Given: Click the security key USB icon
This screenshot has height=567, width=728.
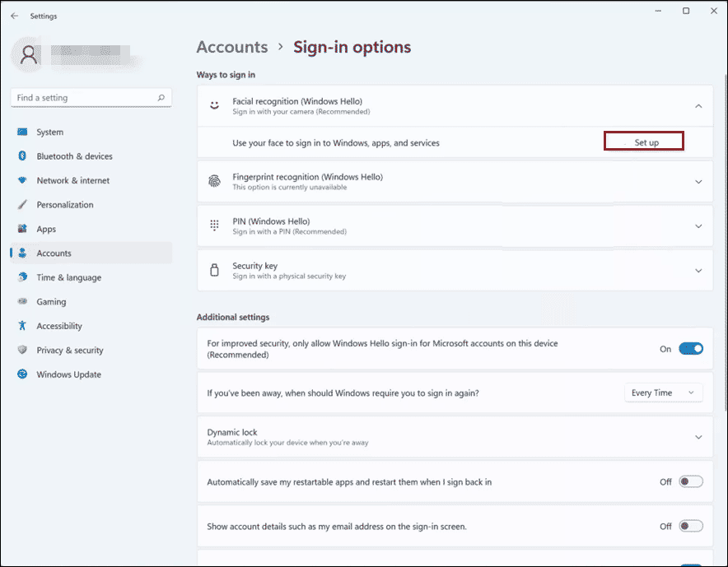Looking at the screenshot, I should 214,270.
